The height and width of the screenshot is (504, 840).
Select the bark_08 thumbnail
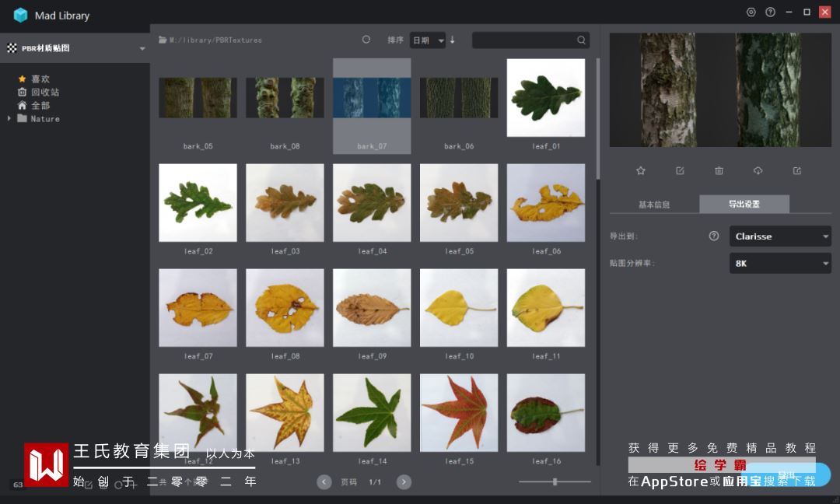coord(285,98)
